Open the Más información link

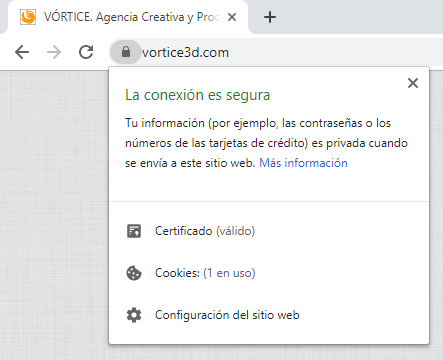pyautogui.click(x=303, y=163)
